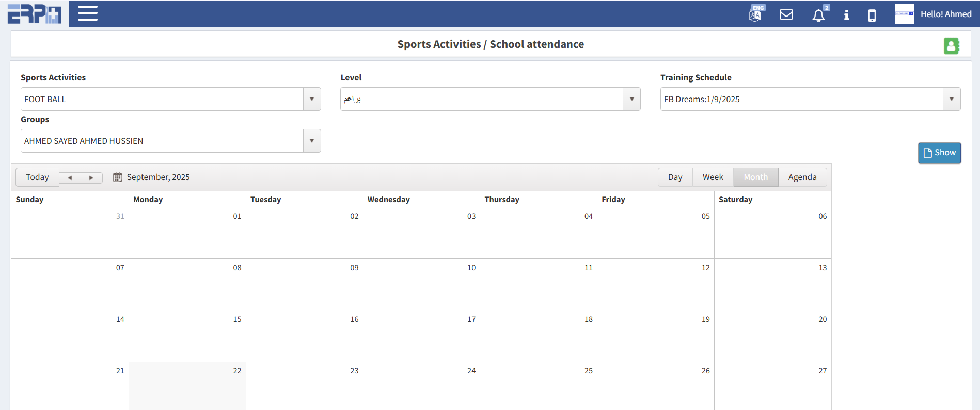Expand the Sports Activities dropdown

click(x=312, y=99)
